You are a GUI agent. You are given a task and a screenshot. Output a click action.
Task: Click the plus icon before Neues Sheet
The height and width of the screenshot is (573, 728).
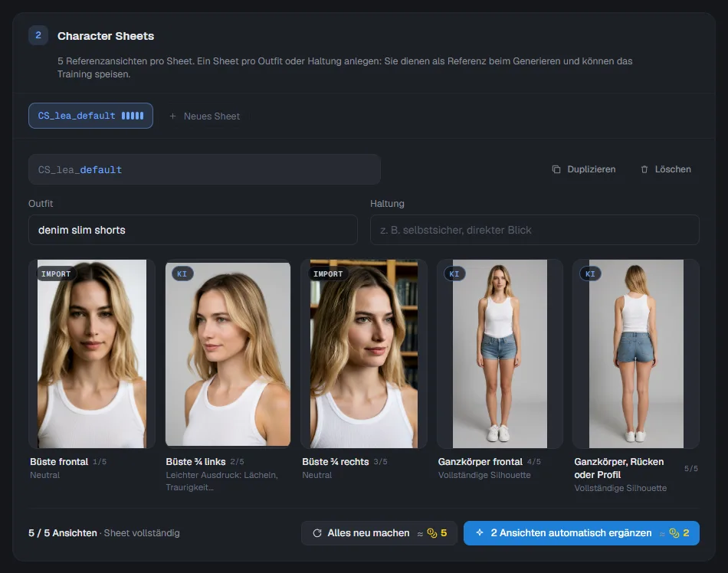pyautogui.click(x=172, y=116)
